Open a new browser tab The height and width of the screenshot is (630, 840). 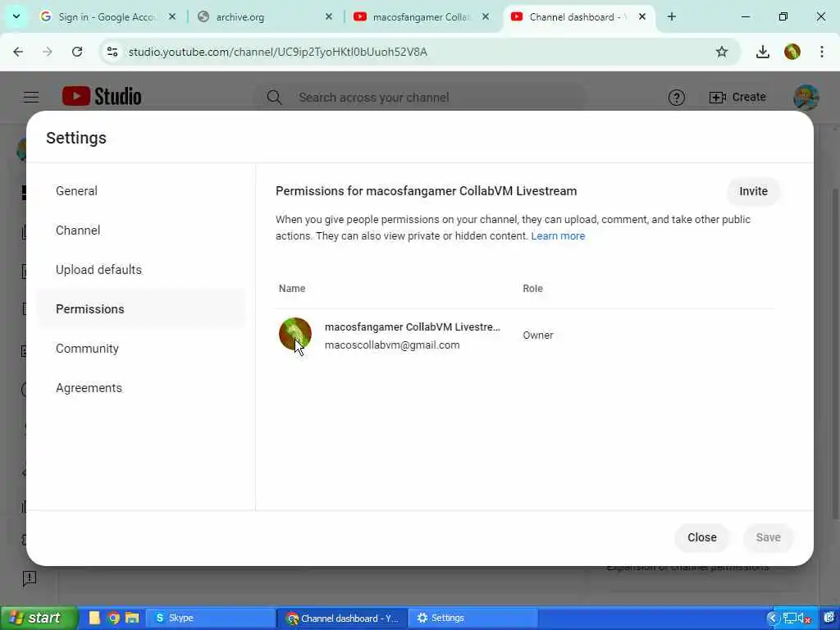click(x=671, y=16)
